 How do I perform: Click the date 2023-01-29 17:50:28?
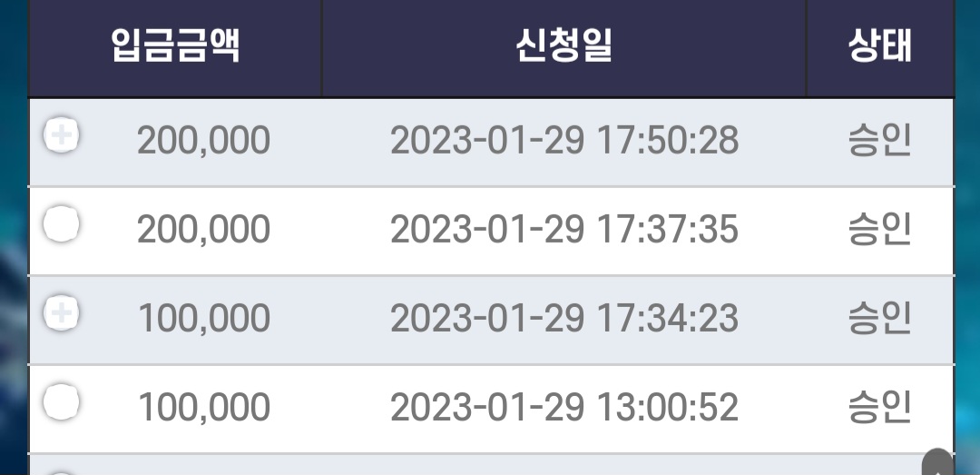pos(564,140)
